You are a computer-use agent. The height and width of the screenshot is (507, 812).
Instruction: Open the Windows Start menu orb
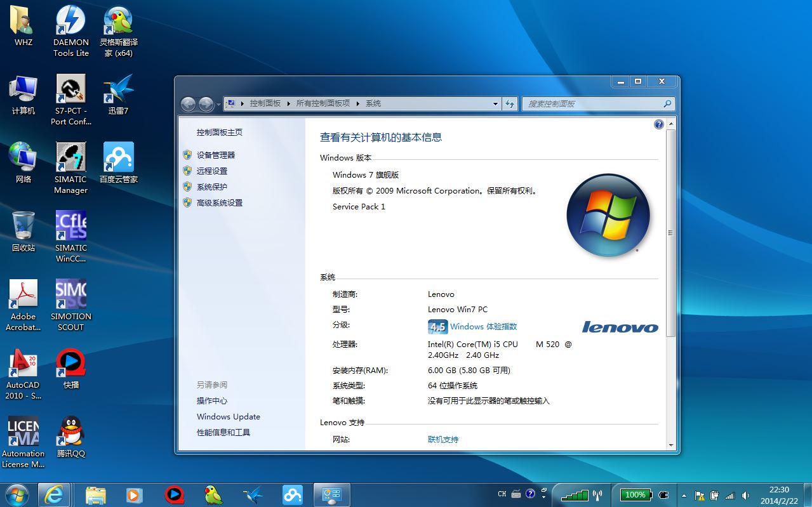pos(17,494)
